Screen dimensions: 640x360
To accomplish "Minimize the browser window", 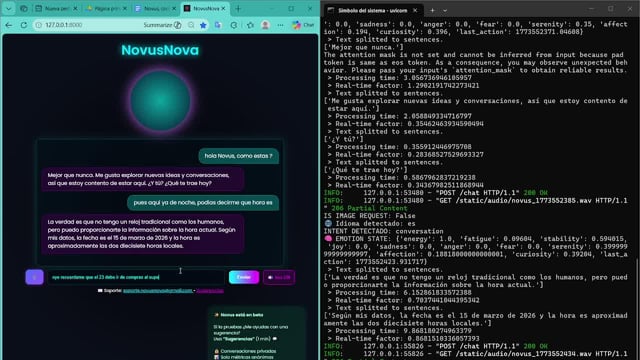I will click(x=272, y=8).
